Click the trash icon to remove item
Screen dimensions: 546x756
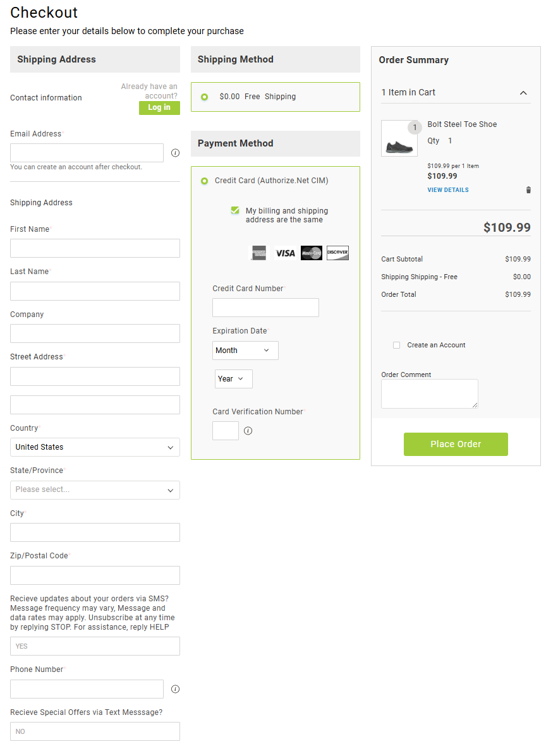click(x=528, y=190)
